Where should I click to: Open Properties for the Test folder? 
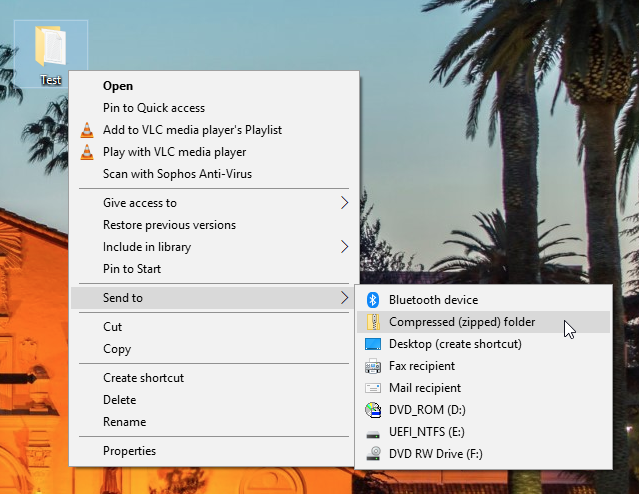pyautogui.click(x=129, y=451)
